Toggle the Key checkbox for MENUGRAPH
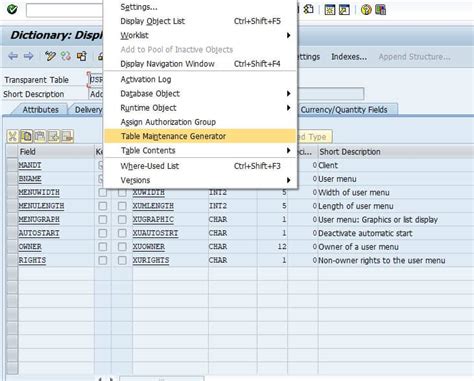 click(103, 220)
